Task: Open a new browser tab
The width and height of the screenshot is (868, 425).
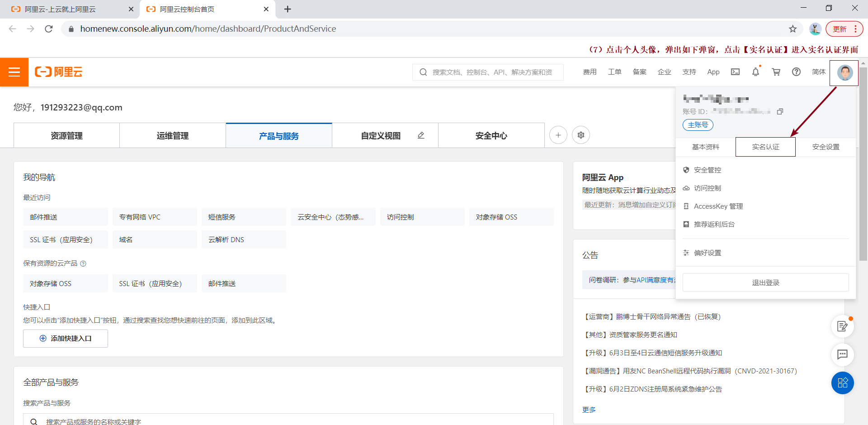Action: [288, 9]
